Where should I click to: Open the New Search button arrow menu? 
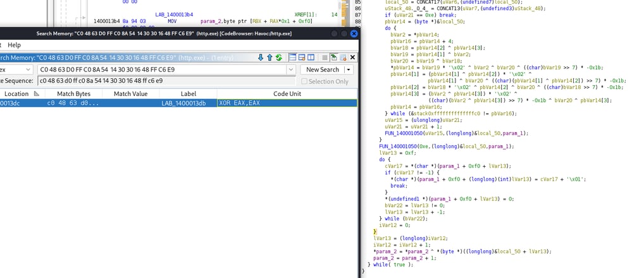[349, 69]
